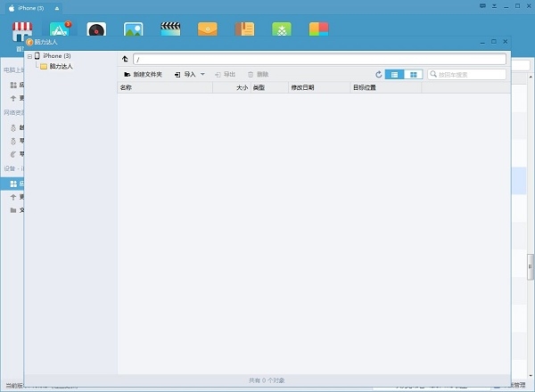Go up one directory with the up arrow
This screenshot has width=535, height=392.
click(125, 59)
